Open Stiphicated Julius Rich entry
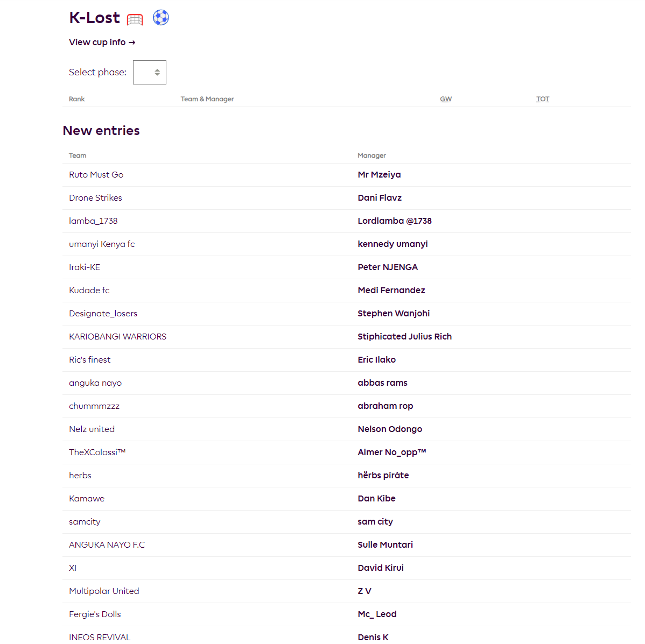Screen dimensions: 645x644 (405, 337)
